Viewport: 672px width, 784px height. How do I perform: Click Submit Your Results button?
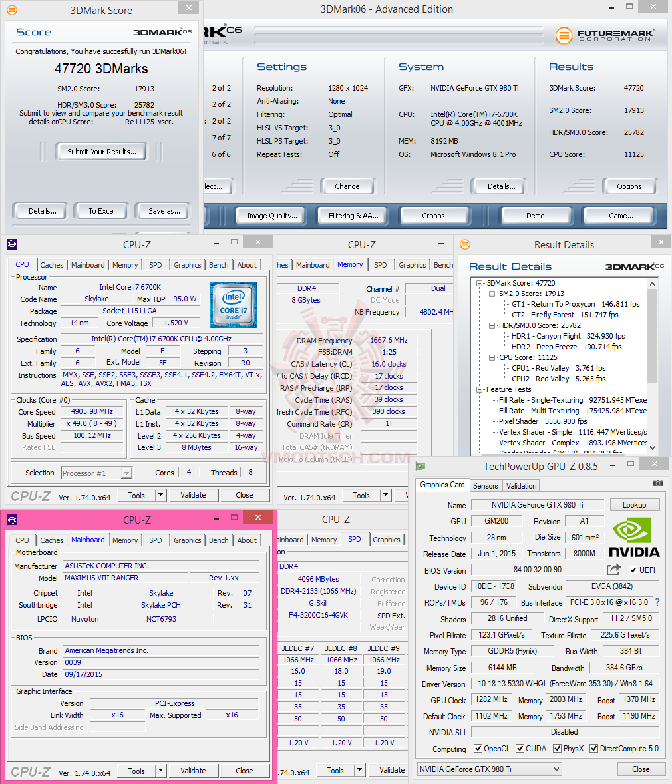click(x=102, y=152)
